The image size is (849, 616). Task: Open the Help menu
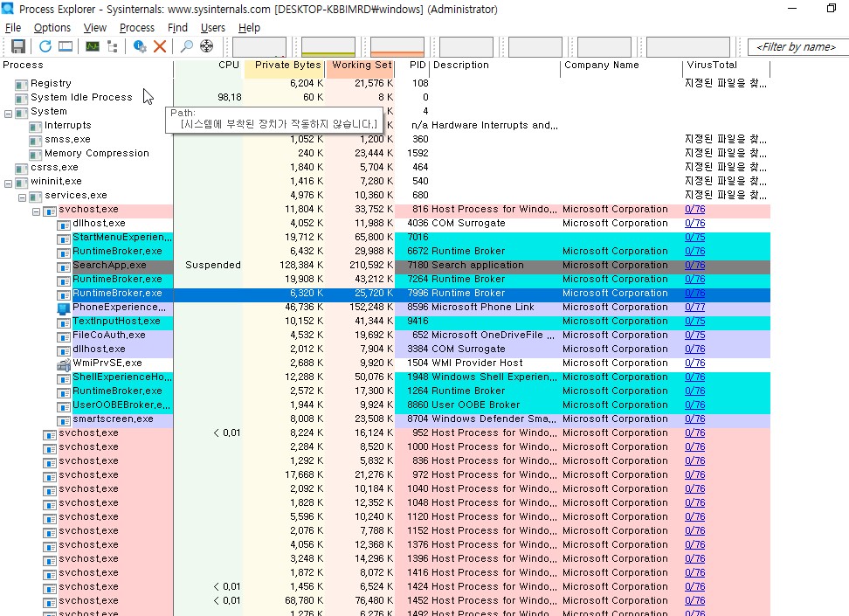(249, 28)
